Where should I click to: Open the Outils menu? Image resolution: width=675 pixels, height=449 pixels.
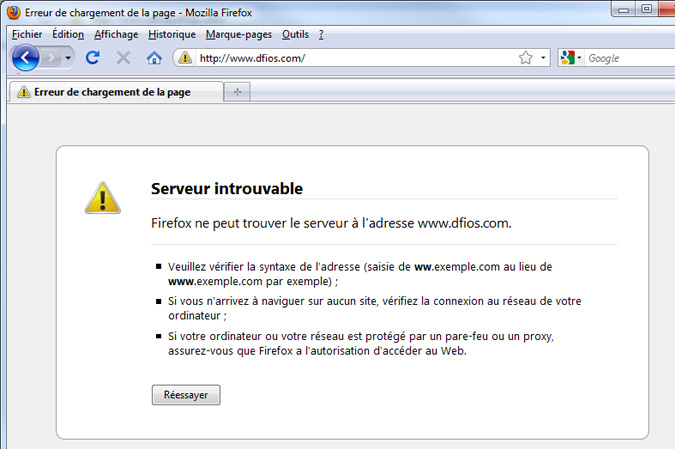[295, 34]
